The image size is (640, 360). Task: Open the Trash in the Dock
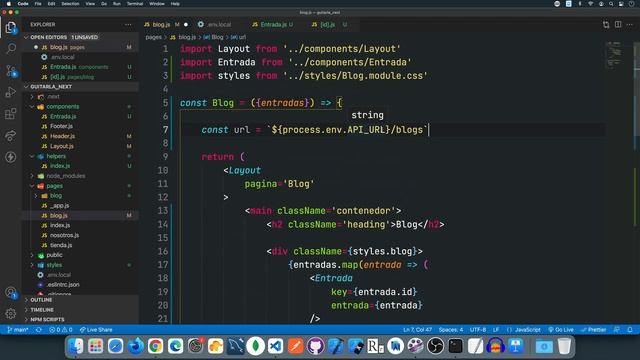[x=564, y=346]
